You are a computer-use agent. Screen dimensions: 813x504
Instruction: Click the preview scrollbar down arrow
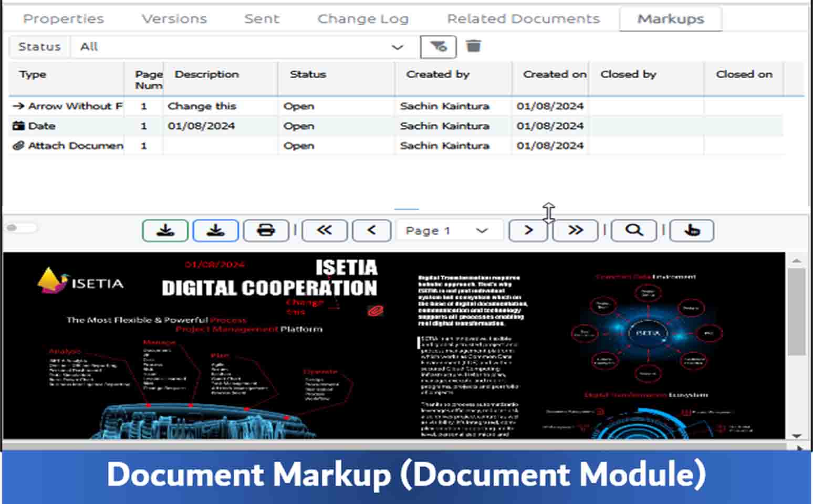[797, 435]
